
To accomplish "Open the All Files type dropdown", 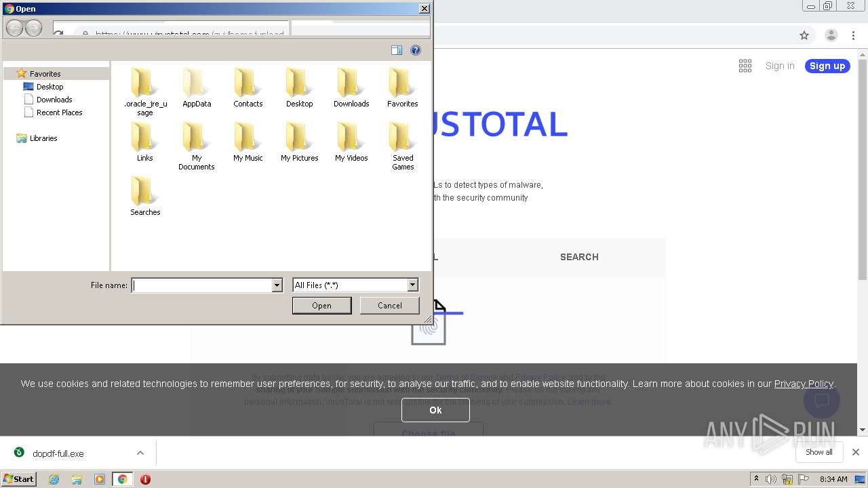I will click(x=412, y=285).
